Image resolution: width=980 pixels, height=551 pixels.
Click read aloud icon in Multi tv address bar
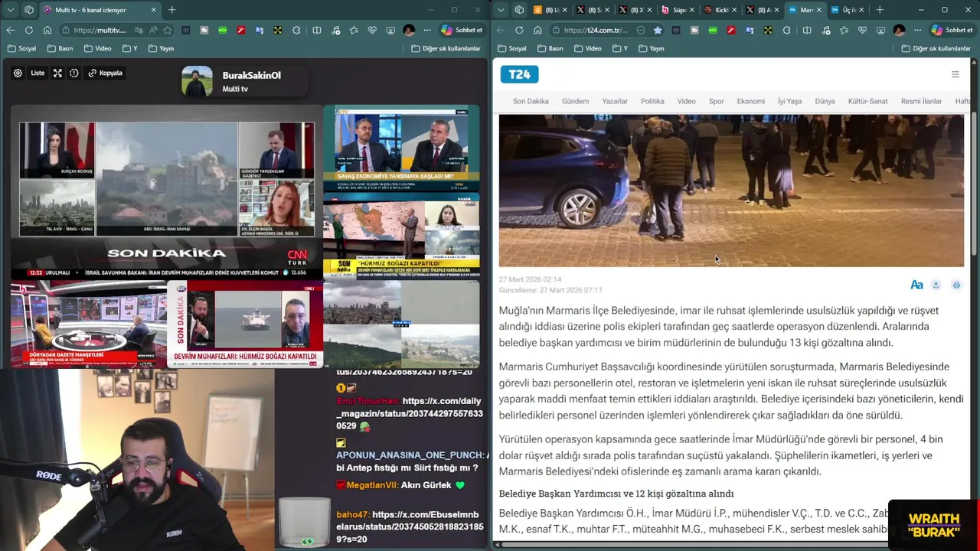pyautogui.click(x=153, y=30)
